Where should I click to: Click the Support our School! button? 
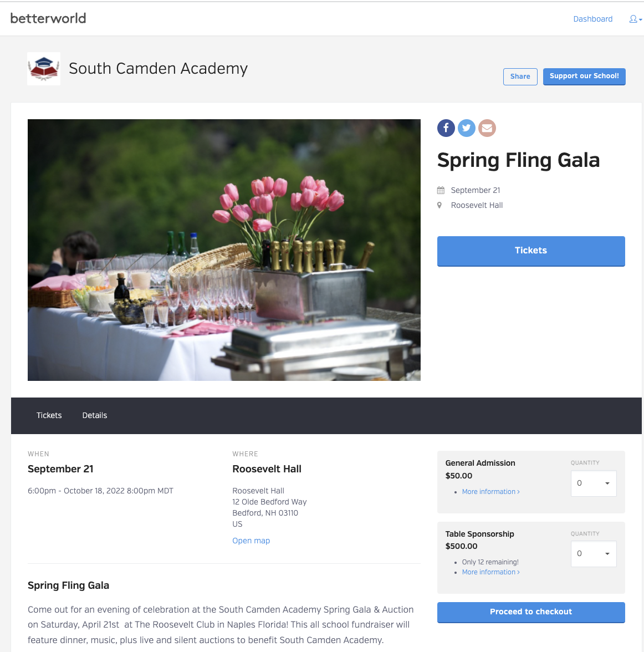click(x=584, y=77)
